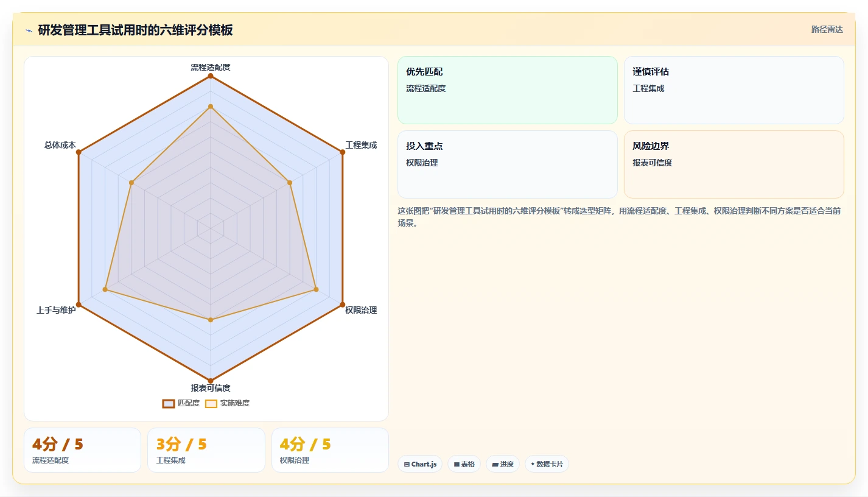Viewport: 868px width, 497px height.
Task: Click outer 匹配度 data point at 报表可信度
Action: (211, 381)
